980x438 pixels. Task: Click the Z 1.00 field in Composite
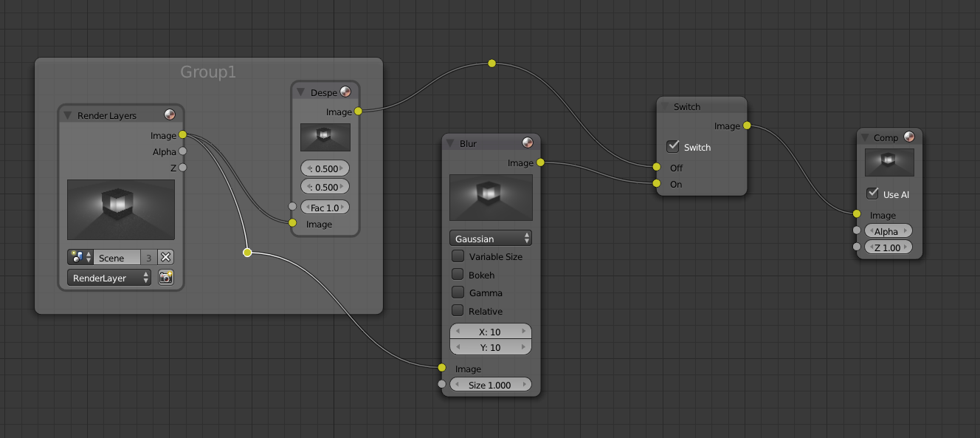[888, 247]
